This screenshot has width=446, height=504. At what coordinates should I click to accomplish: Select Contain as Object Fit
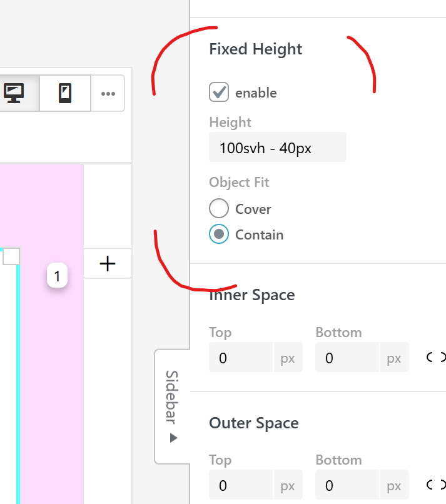tap(219, 234)
